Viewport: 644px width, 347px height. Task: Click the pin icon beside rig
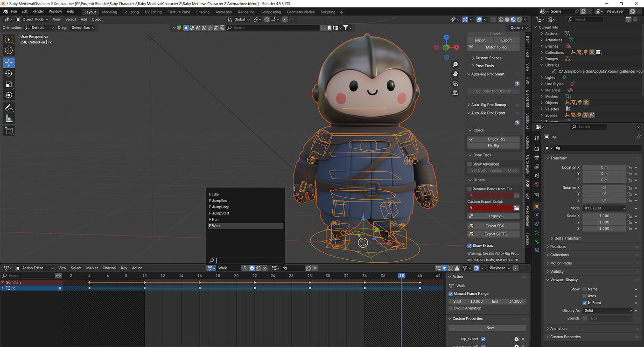[x=638, y=137]
